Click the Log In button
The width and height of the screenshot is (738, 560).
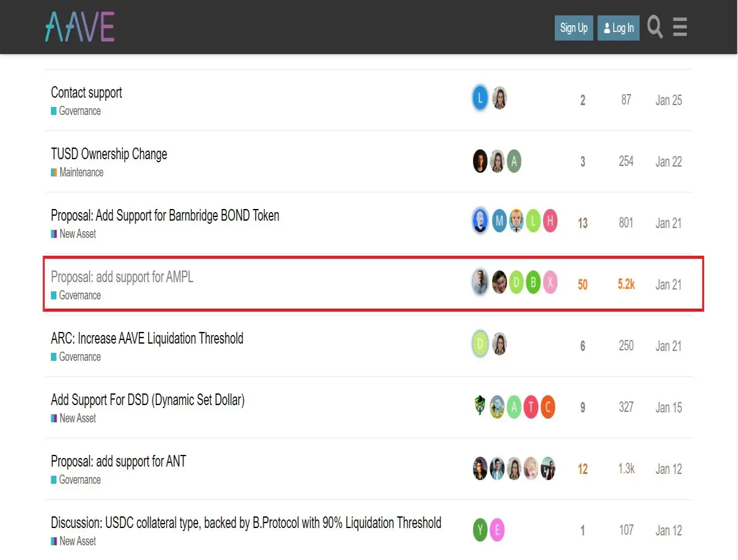[619, 28]
